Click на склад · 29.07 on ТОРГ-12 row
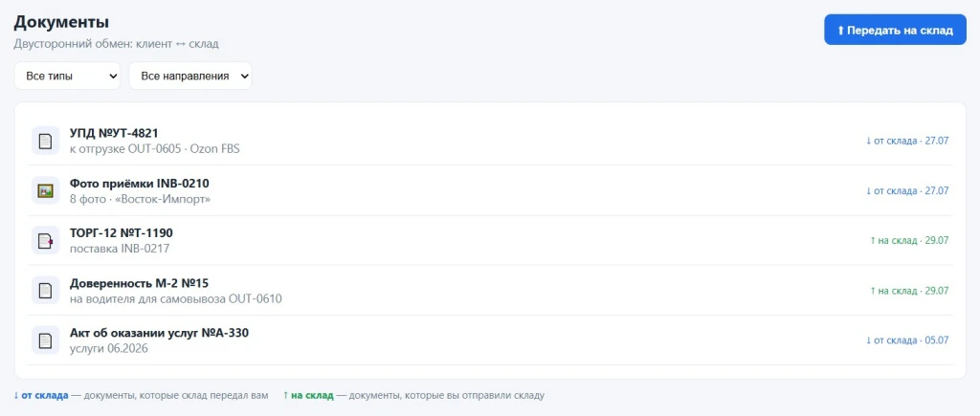This screenshot has height=416, width=980. click(909, 240)
